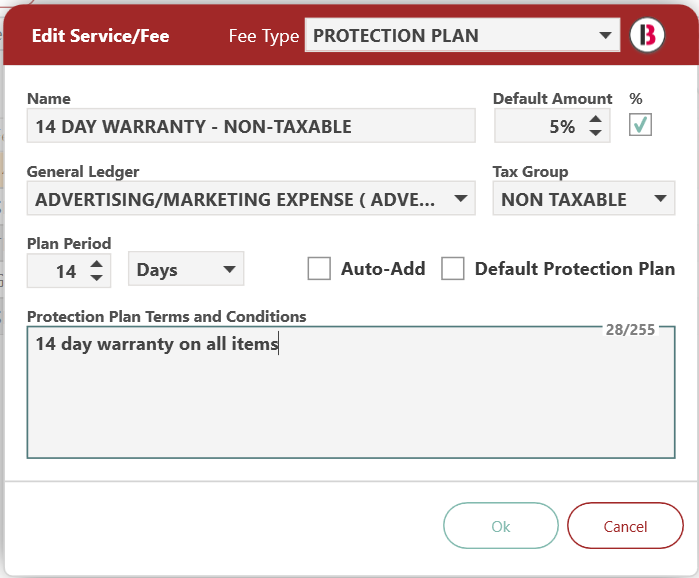Expand the Tax Group dropdown
Viewport: 699px width, 578px height.
(x=584, y=199)
